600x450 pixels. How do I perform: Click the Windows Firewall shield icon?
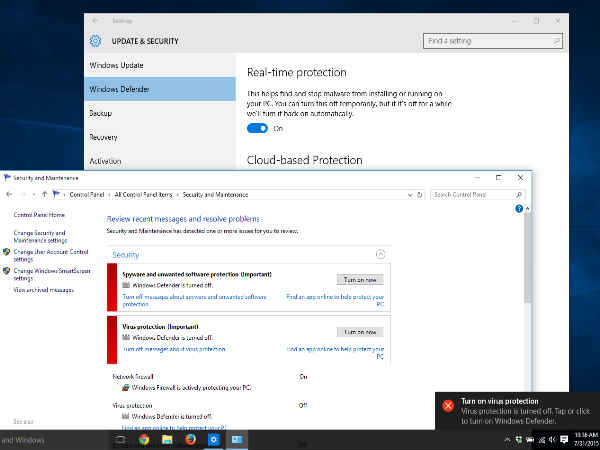(126, 388)
